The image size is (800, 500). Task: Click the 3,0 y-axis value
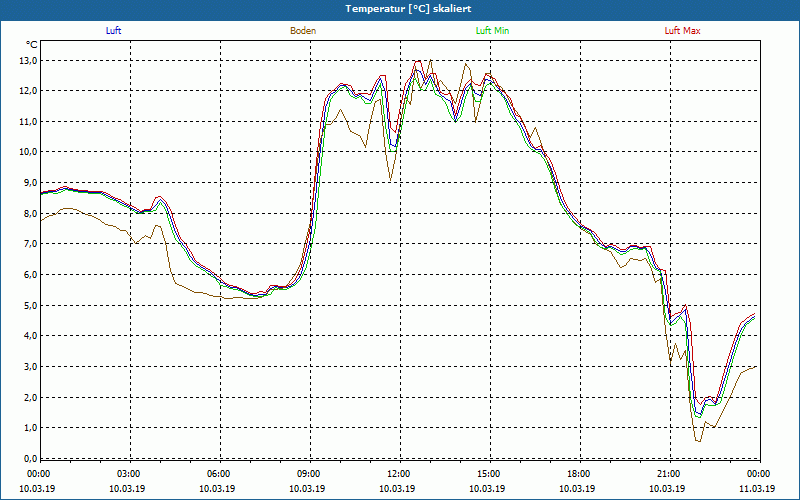(x=31, y=366)
